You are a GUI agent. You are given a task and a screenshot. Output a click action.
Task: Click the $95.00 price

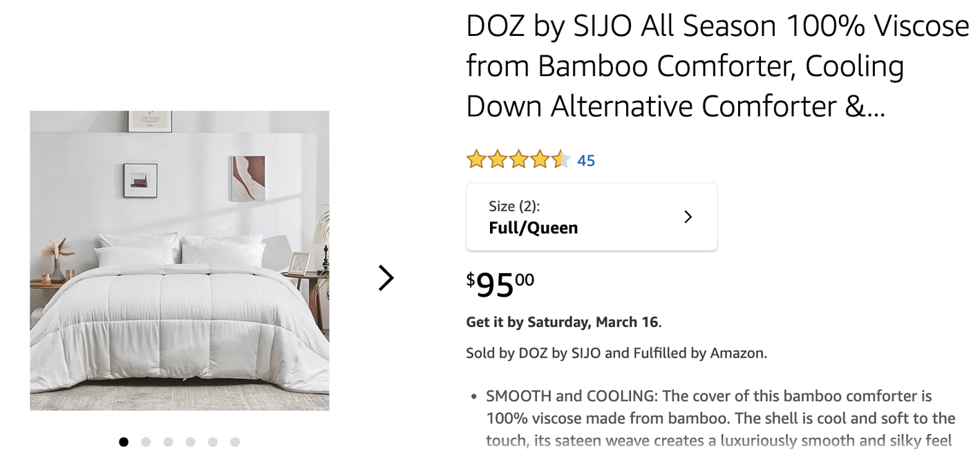500,284
